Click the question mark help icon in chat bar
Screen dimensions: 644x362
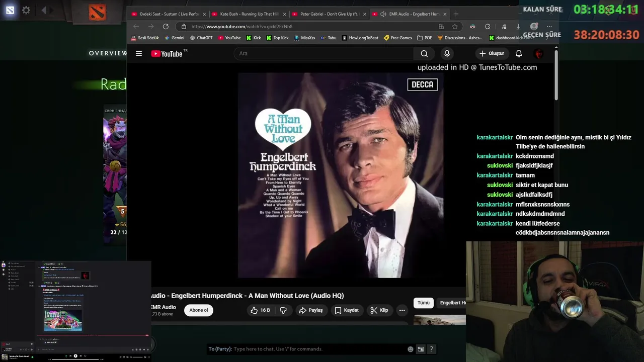coord(431,349)
